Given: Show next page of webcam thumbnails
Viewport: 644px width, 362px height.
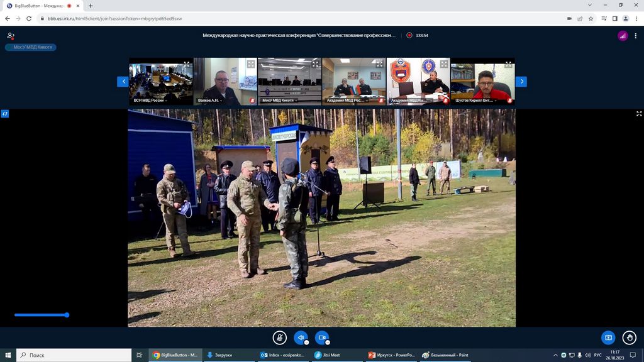Looking at the screenshot, I should (521, 82).
